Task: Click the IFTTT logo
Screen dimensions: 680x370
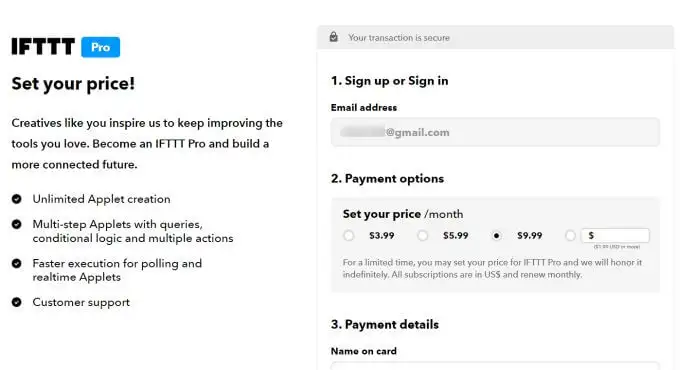Action: pos(43,46)
